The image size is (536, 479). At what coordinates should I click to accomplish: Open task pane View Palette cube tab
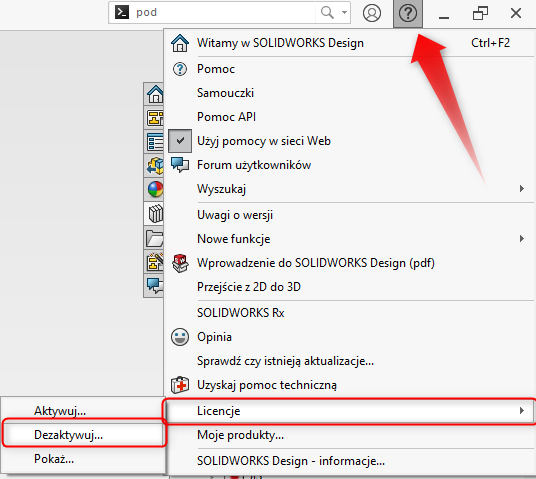tap(154, 166)
